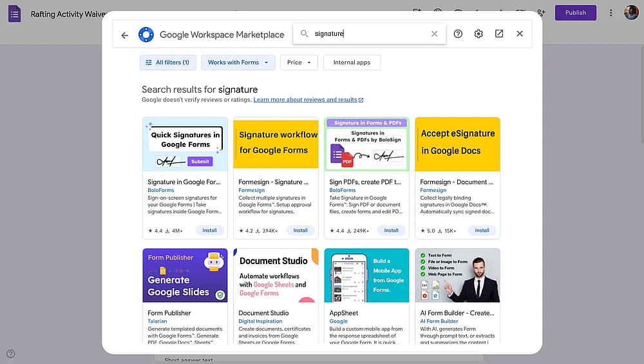This screenshot has height=364, width=644.
Task: Click the title 'Formesign - Document ...'
Action: 457,182
